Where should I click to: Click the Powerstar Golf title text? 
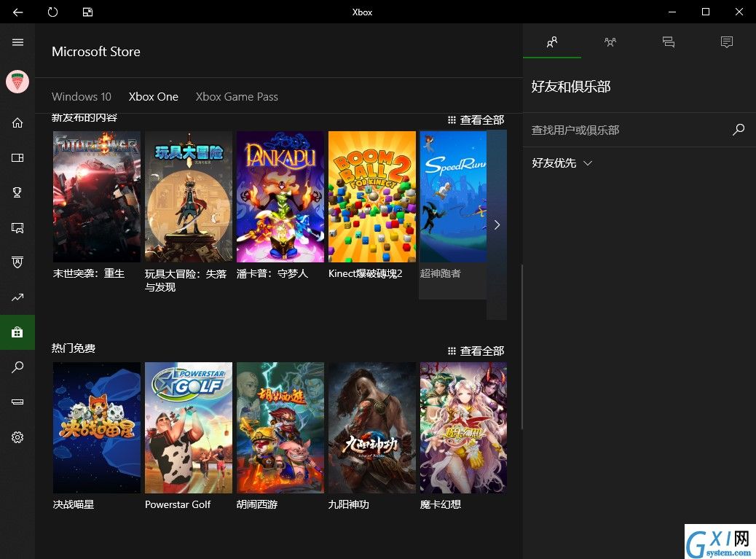click(178, 504)
